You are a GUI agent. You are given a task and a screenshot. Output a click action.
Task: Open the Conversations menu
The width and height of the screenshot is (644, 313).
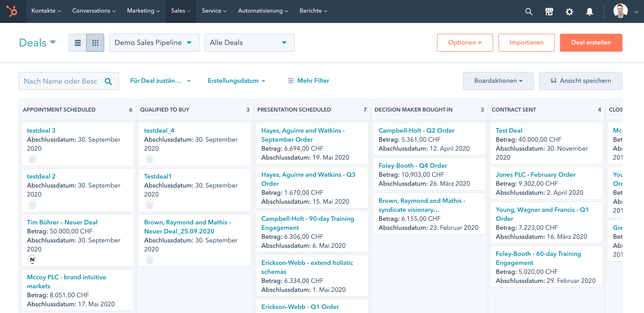point(94,11)
